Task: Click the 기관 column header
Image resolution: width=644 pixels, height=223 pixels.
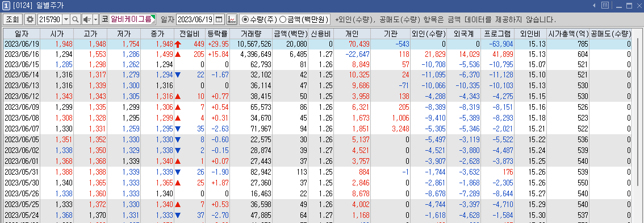Action: [391, 34]
